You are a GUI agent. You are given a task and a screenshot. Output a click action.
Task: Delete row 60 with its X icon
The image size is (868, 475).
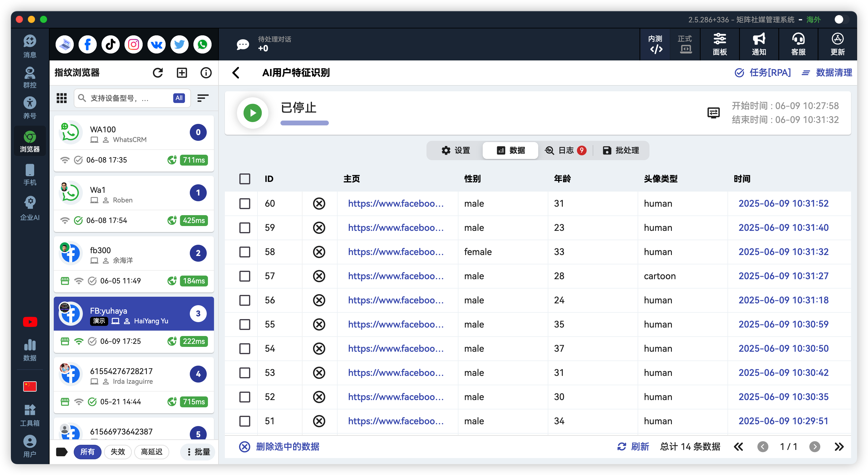pos(319,203)
